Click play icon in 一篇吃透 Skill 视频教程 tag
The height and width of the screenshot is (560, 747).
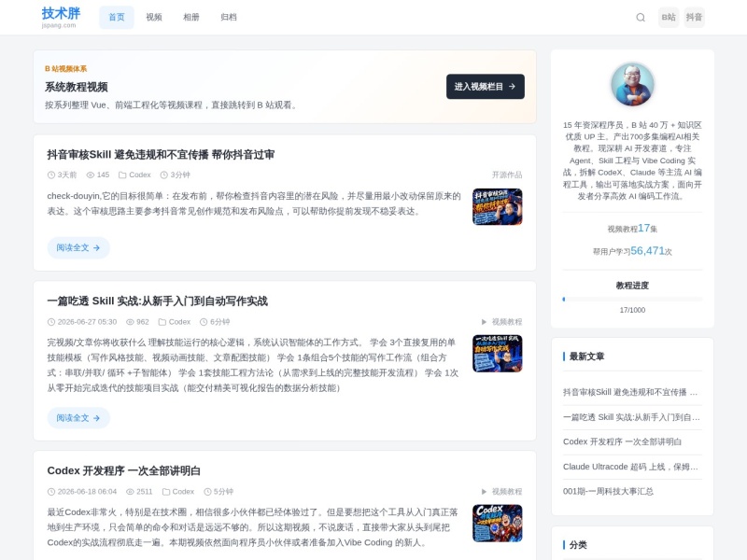484,322
